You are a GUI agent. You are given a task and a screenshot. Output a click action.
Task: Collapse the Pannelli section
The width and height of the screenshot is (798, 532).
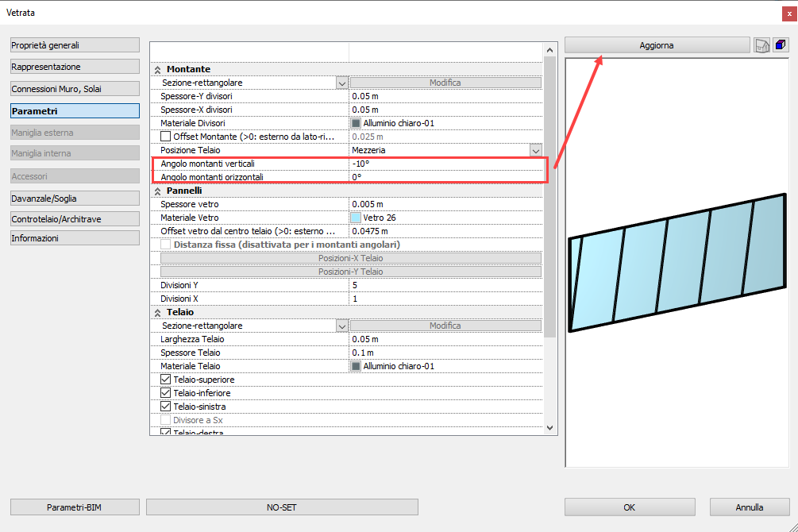[158, 191]
